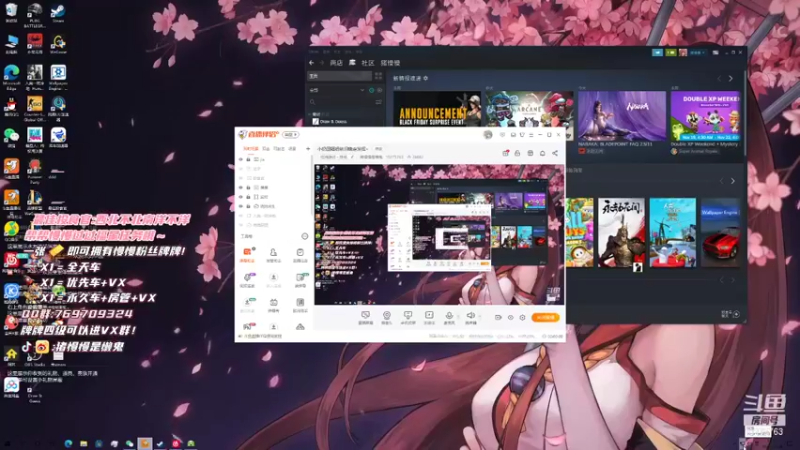Open Naraka Bladepoint FAQ news card
The width and height of the screenshot is (800, 450).
tap(622, 116)
